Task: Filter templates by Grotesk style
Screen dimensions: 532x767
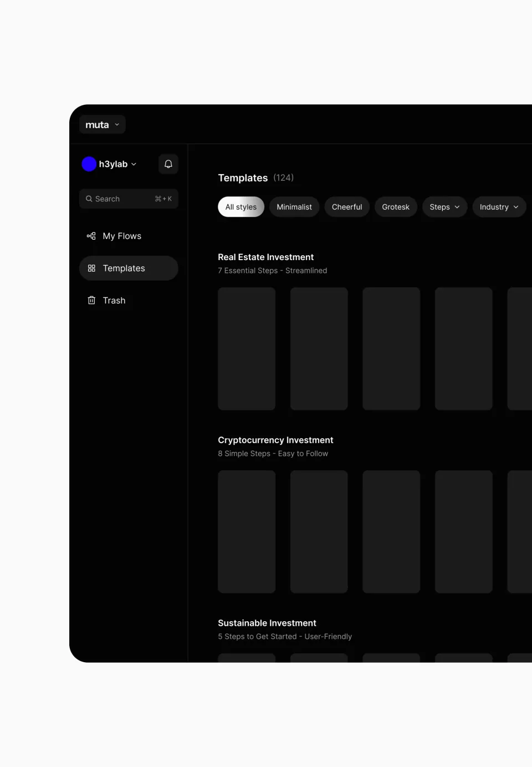Action: tap(396, 207)
